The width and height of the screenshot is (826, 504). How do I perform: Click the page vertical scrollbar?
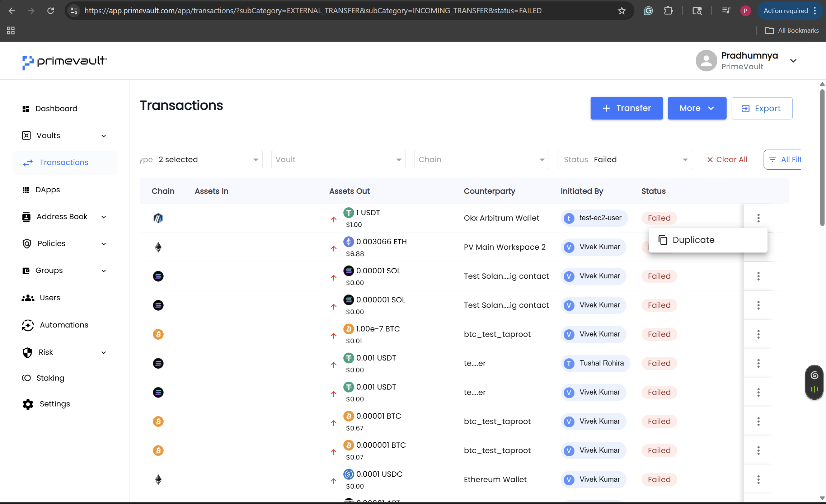click(822, 158)
